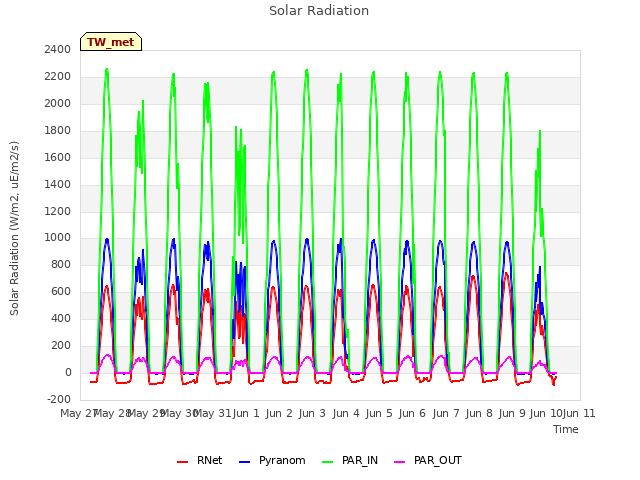Click the -200 y-axis tick label
The height and width of the screenshot is (480, 640).
[59, 400]
